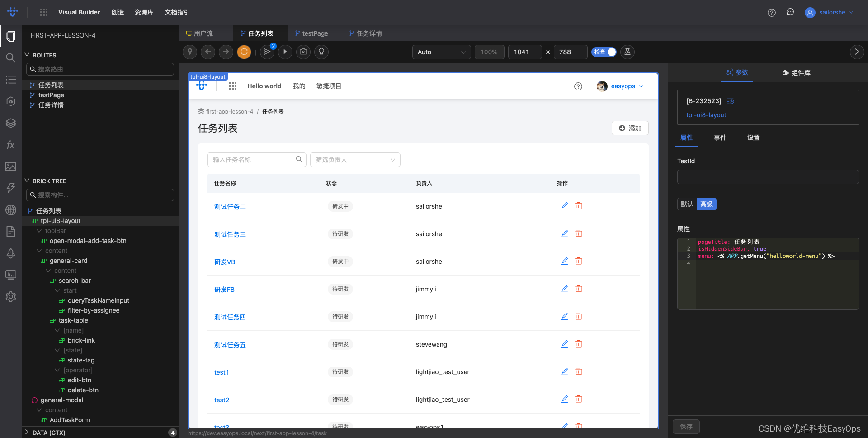Click the orange refresh preview button

[244, 52]
